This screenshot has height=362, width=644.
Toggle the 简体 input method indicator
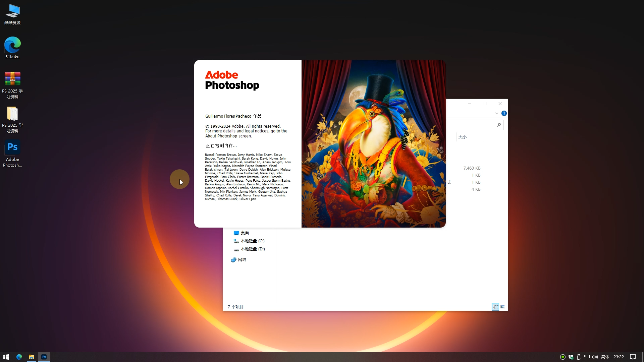pos(605,357)
